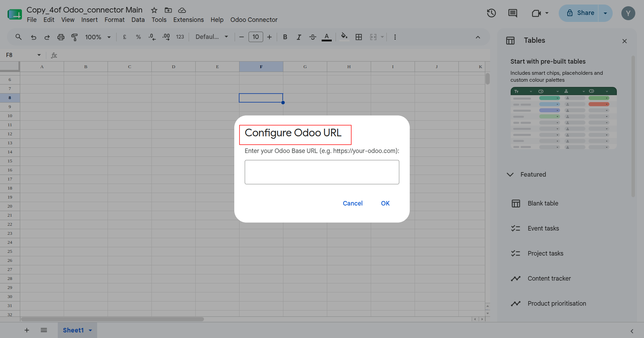Open the Sheet1 tab dropdown arrow
The width and height of the screenshot is (644, 338).
(91, 330)
